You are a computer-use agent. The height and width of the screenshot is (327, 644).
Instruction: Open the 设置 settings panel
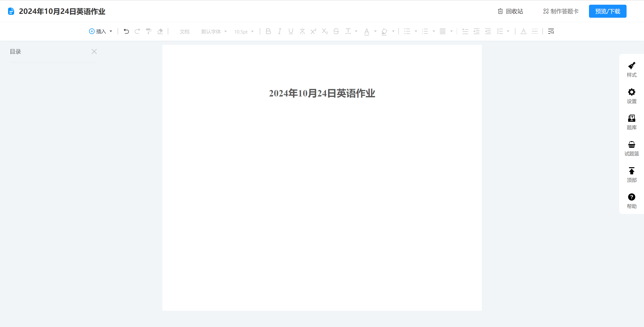[631, 96]
